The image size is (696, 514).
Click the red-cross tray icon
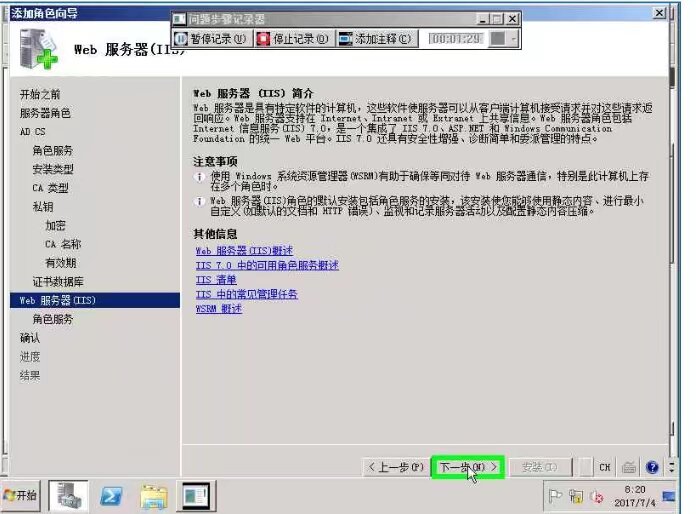[597, 497]
